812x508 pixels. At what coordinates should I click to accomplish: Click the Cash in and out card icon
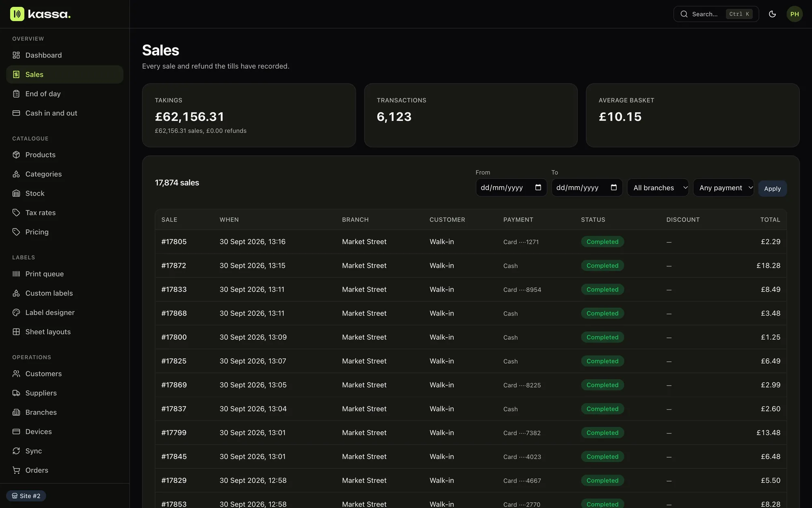(x=16, y=113)
